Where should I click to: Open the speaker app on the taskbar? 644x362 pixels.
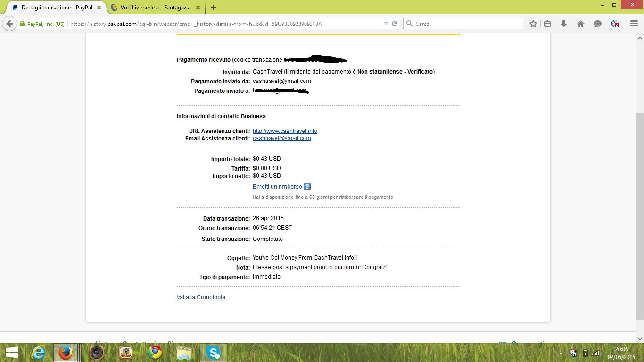(x=96, y=353)
